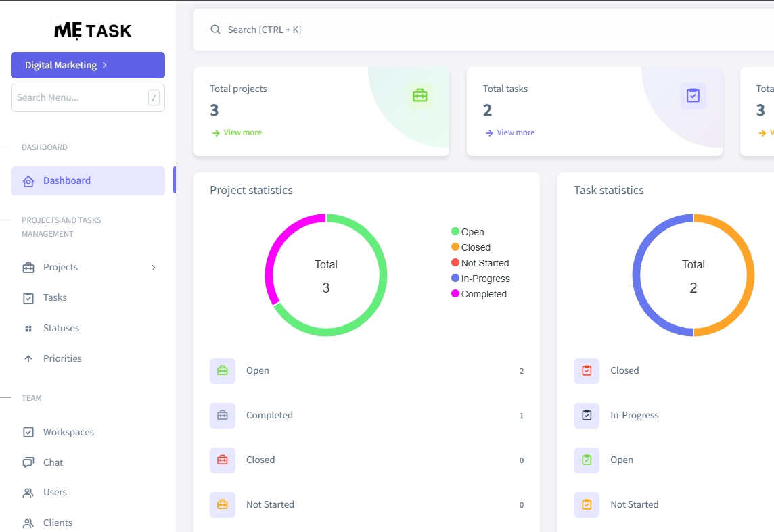Viewport: 774px width, 532px height.
Task: Click the red Closed projects briefcase icon
Action: click(223, 460)
